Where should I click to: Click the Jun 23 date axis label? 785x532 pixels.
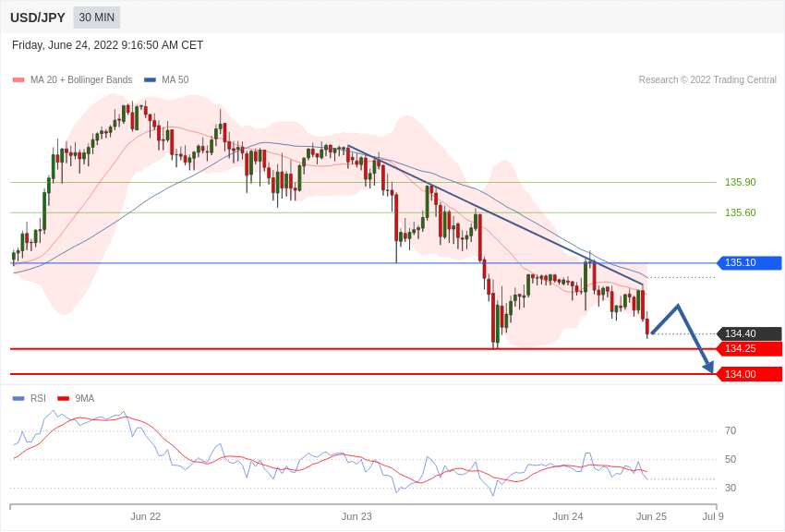pyautogui.click(x=357, y=516)
